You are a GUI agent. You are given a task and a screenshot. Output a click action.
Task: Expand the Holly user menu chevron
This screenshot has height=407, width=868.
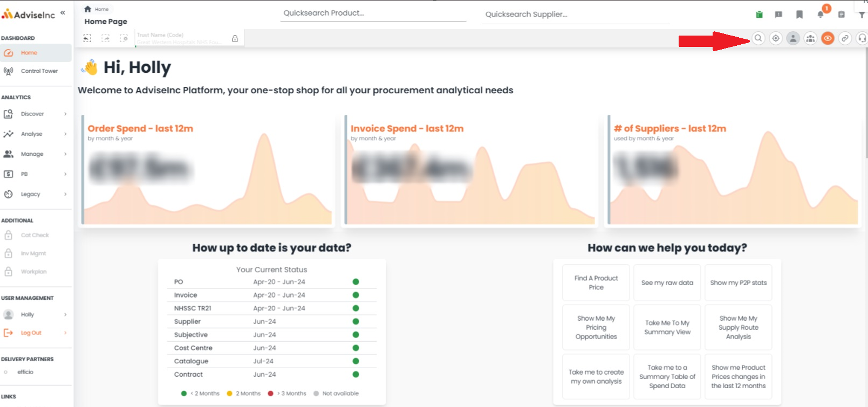pyautogui.click(x=65, y=314)
